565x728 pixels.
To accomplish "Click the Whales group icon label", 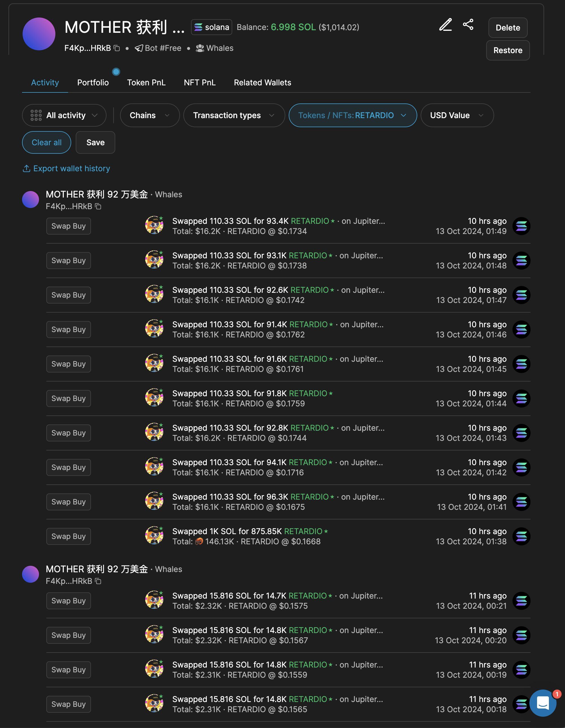I will point(200,48).
